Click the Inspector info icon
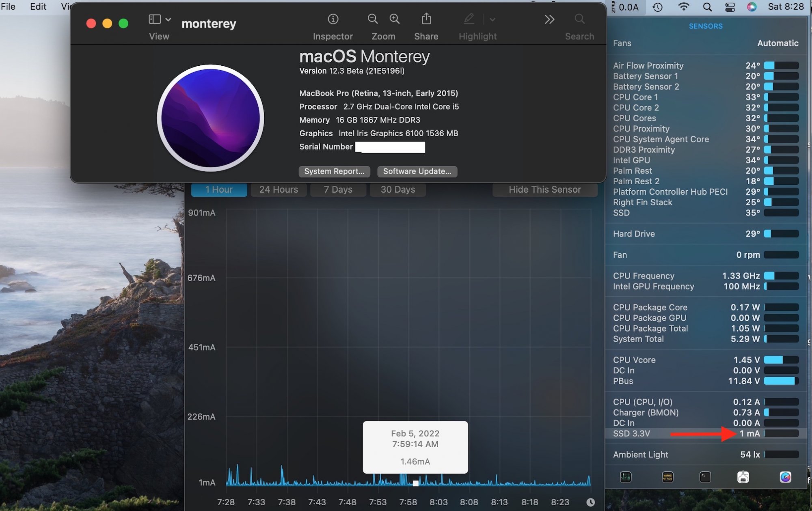Image resolution: width=812 pixels, height=511 pixels. tap(333, 19)
